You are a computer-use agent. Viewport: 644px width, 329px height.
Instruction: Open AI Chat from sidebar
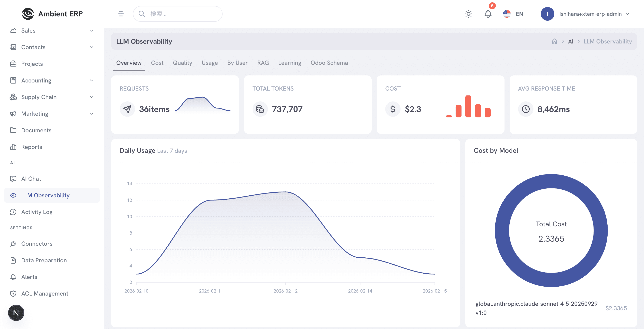[31, 179]
